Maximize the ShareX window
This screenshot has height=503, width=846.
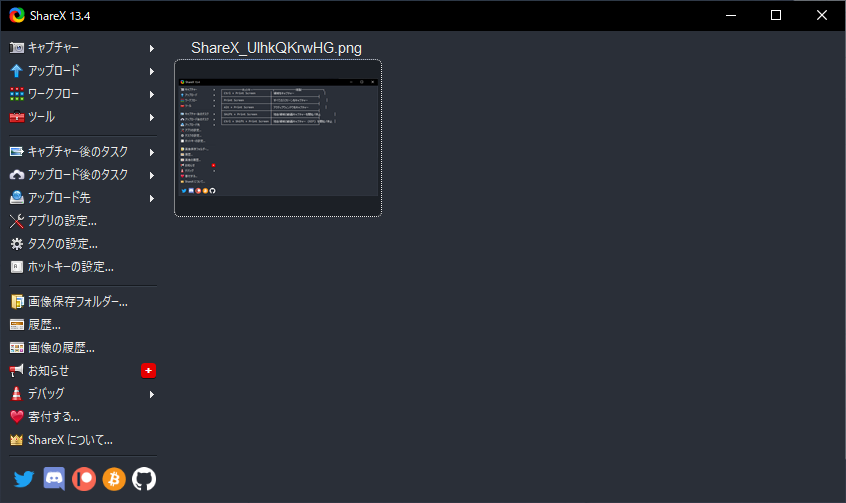[x=776, y=15]
